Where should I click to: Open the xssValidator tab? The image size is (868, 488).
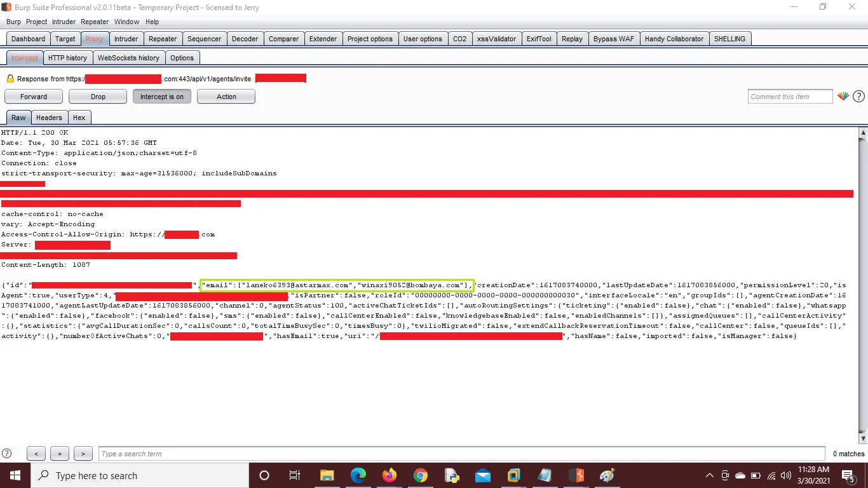point(496,39)
